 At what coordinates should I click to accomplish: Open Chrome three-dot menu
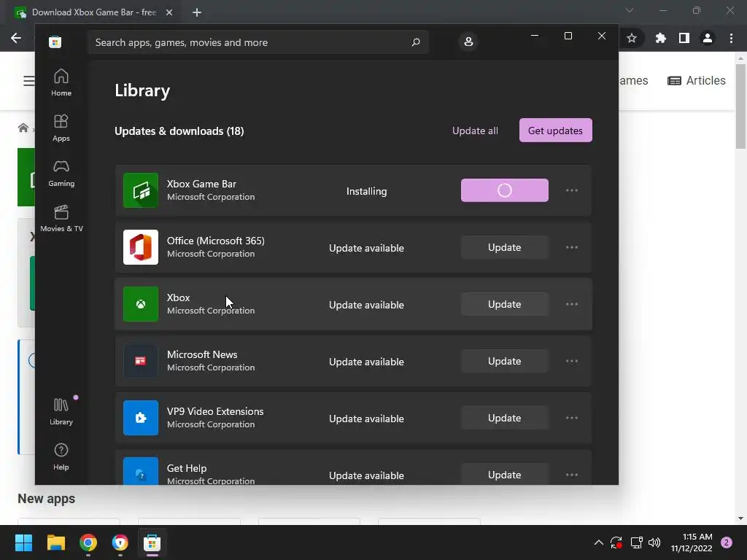click(x=731, y=38)
